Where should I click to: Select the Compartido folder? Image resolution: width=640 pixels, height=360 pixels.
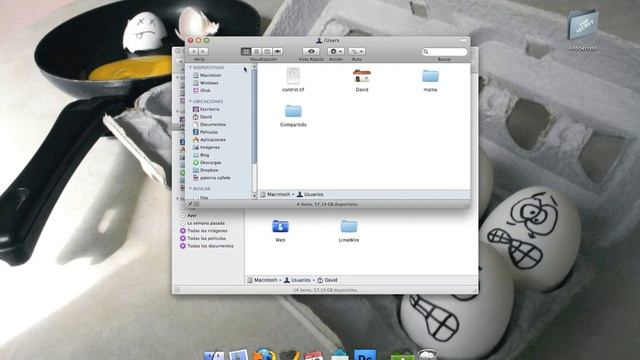click(x=293, y=115)
